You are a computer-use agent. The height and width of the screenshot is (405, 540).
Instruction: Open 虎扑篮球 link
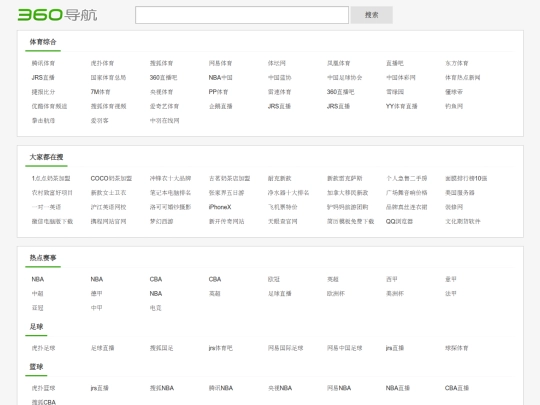click(43, 388)
